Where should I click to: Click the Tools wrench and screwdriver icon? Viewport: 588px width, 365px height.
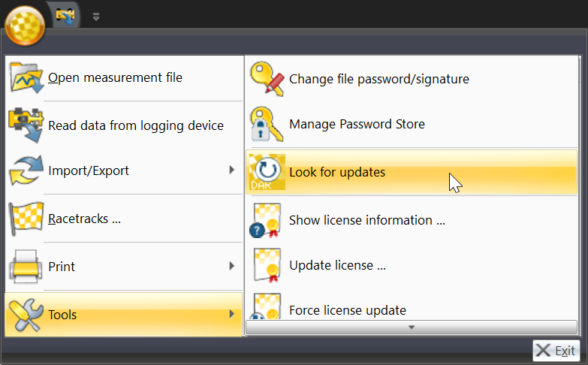[x=26, y=315]
